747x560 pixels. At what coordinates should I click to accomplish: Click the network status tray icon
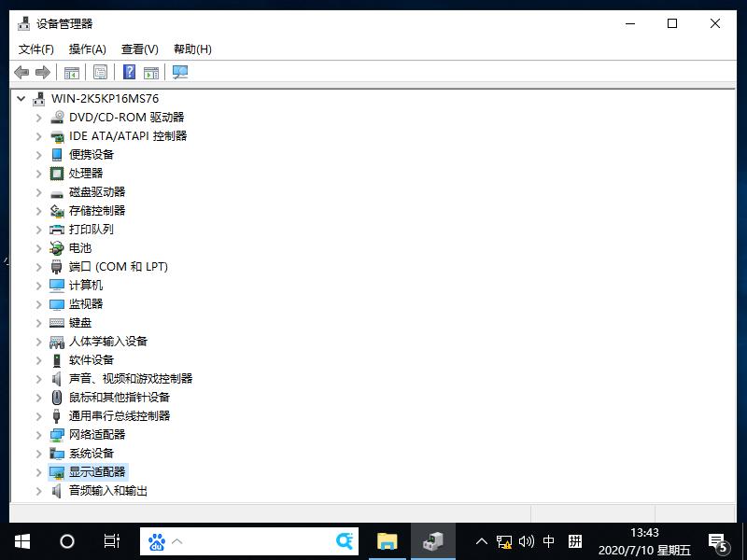(x=503, y=541)
